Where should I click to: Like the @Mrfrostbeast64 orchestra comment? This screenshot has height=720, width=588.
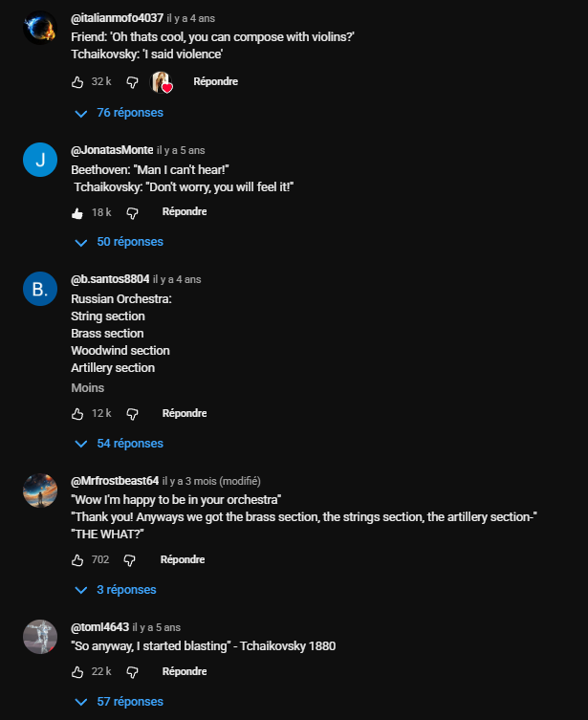pyautogui.click(x=77, y=560)
